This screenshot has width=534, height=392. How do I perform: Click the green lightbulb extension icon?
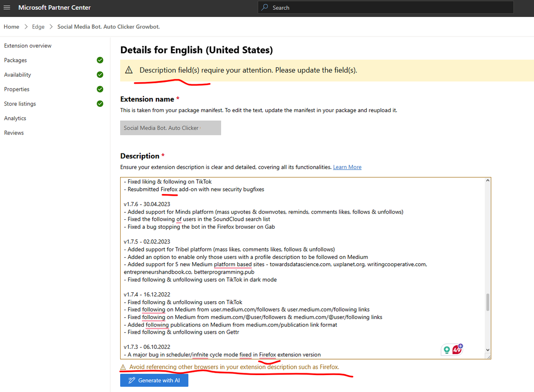point(447,350)
